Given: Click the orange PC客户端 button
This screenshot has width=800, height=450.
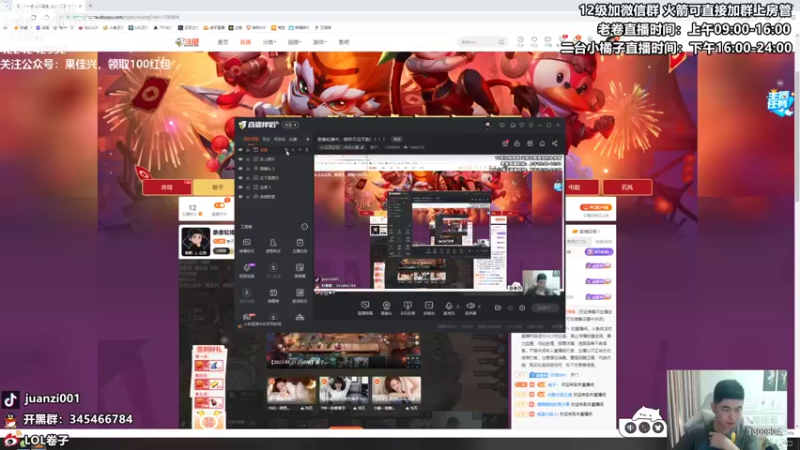Looking at the screenshot, I should pos(596,208).
